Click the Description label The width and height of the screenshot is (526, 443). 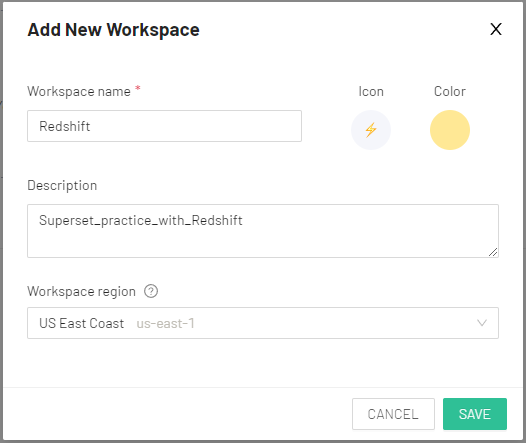[62, 185]
